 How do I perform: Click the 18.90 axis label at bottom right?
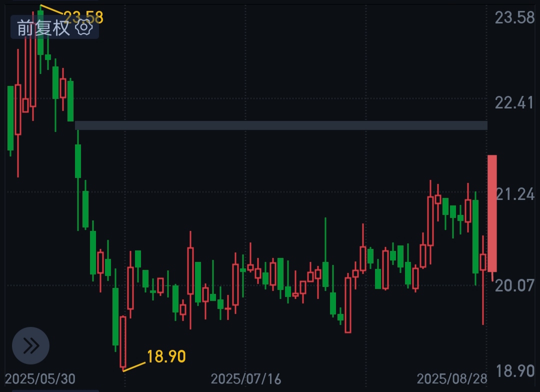tap(514, 370)
